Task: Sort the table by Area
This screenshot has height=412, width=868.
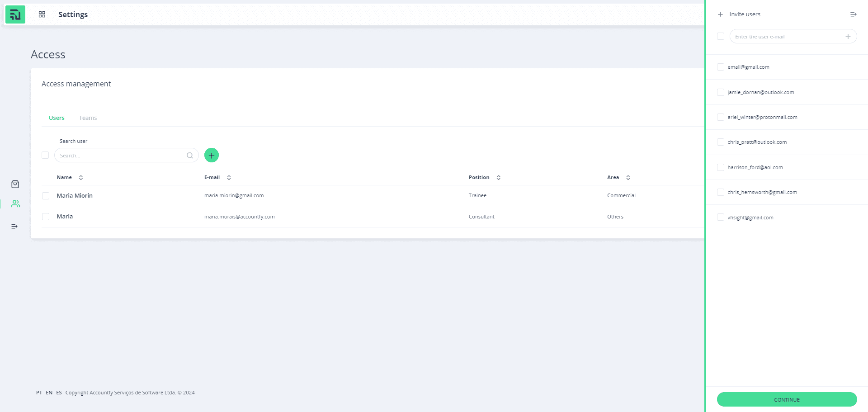Action: pos(628,177)
